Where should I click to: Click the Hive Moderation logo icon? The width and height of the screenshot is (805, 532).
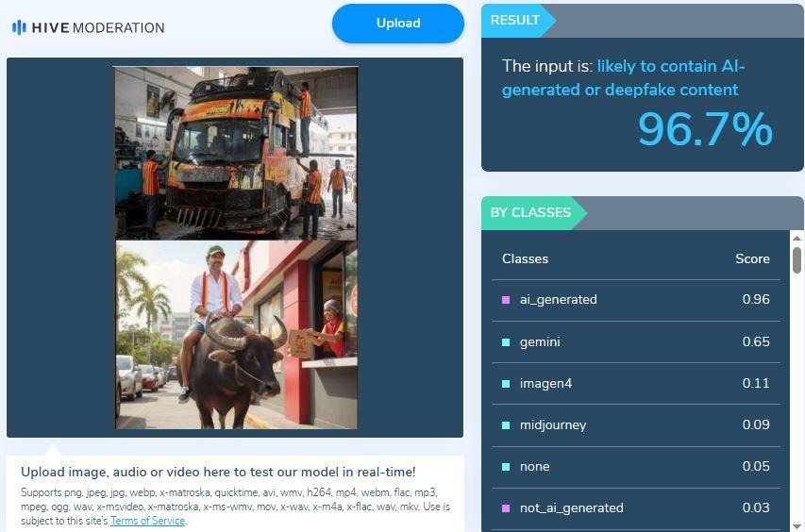(19, 27)
